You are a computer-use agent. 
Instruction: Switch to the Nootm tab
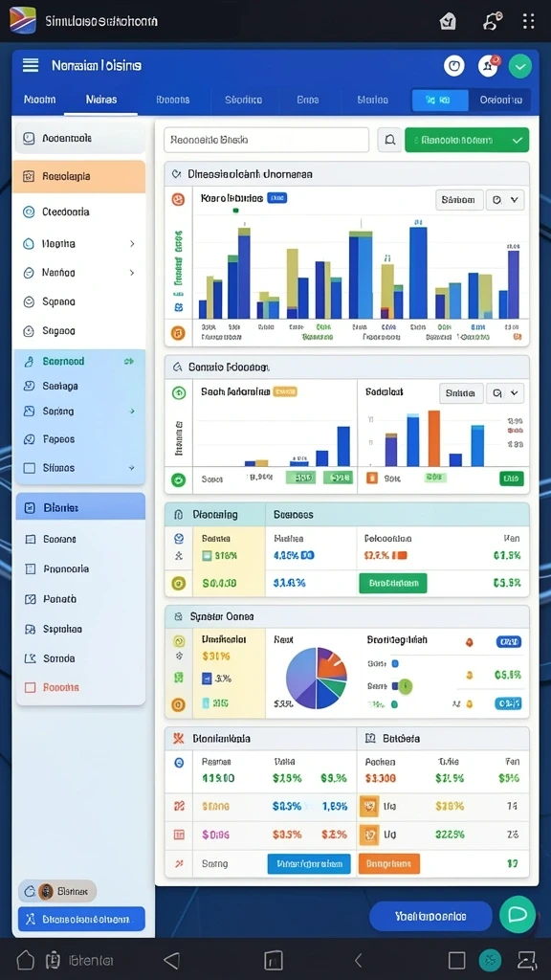pos(39,100)
